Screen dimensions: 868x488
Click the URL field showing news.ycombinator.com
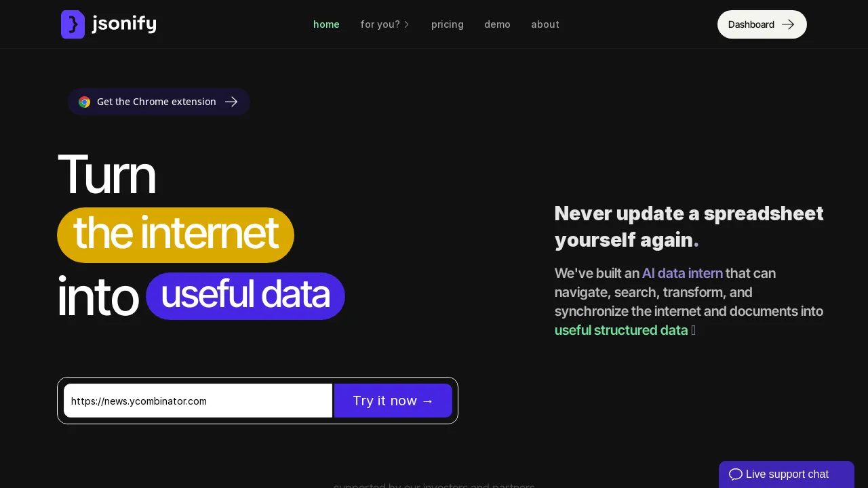tap(197, 401)
